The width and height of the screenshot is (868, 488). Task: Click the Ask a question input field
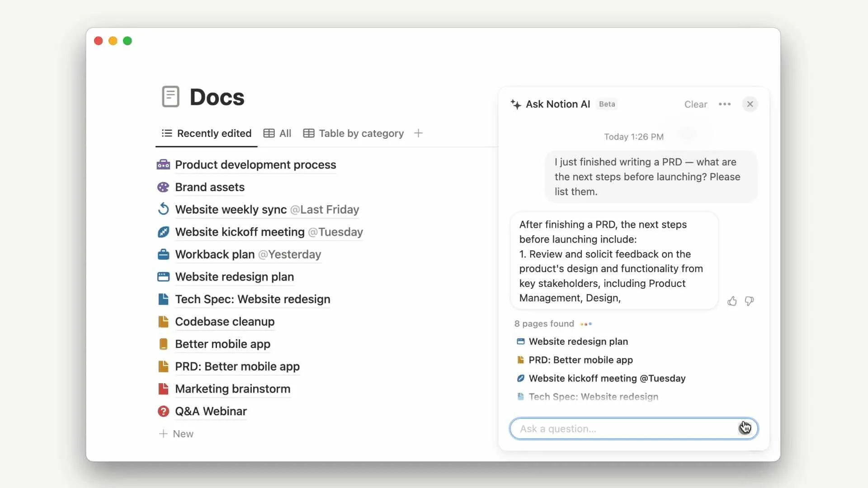click(634, 429)
